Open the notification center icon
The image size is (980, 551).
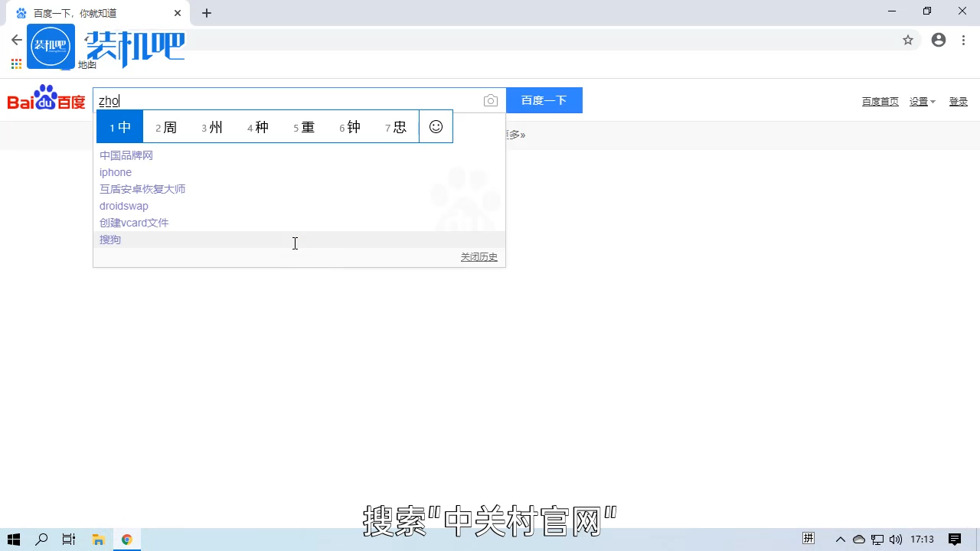coord(955,540)
